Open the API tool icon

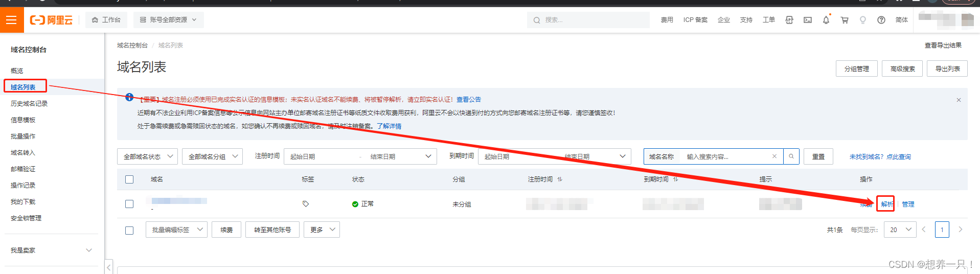pyautogui.click(x=789, y=20)
